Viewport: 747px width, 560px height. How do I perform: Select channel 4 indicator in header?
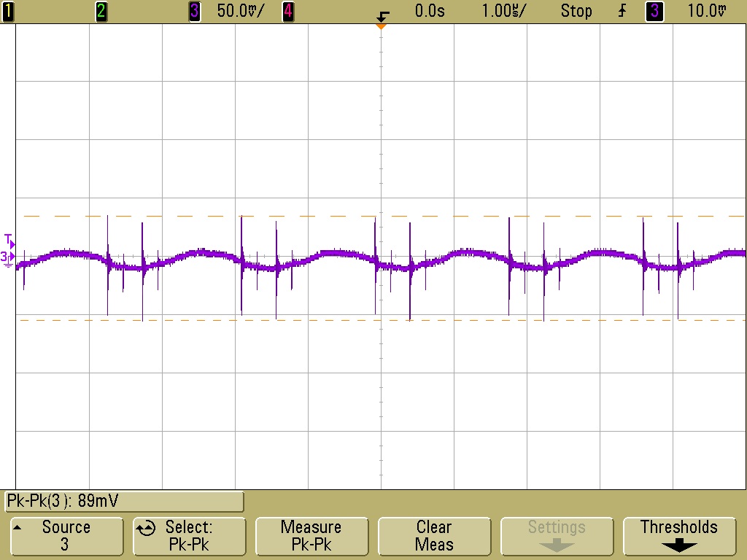[x=287, y=12]
